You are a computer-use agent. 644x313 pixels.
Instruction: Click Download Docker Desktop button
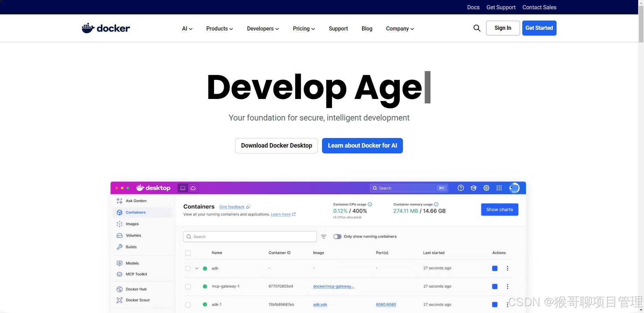click(276, 146)
